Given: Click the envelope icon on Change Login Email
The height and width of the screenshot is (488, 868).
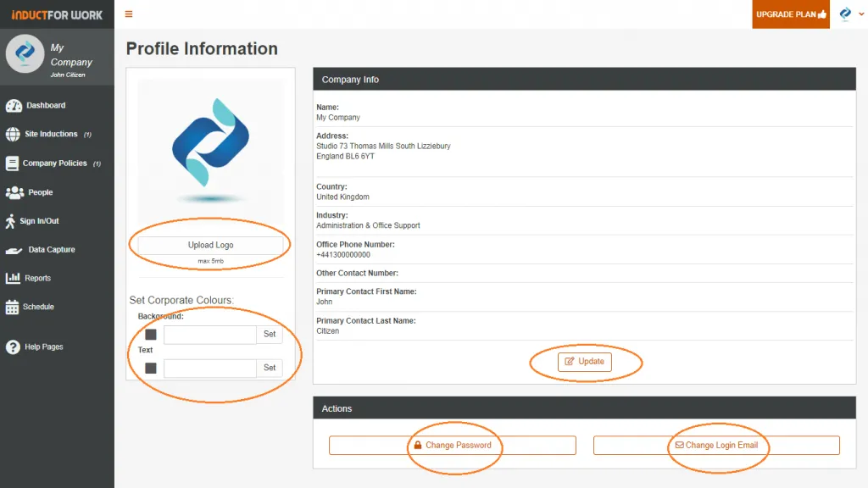Looking at the screenshot, I should tap(679, 445).
